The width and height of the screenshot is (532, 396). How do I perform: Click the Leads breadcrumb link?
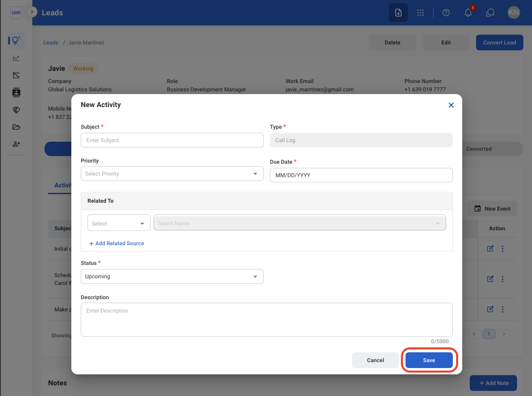[50, 43]
